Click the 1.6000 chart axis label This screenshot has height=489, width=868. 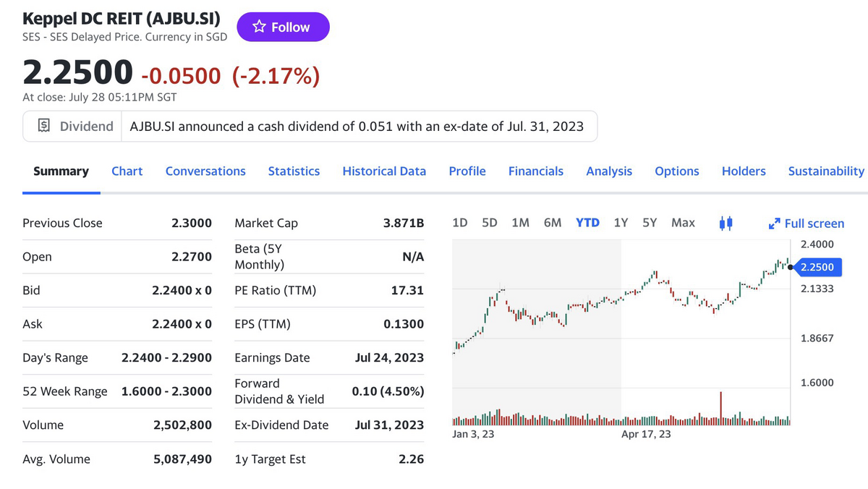point(817,383)
